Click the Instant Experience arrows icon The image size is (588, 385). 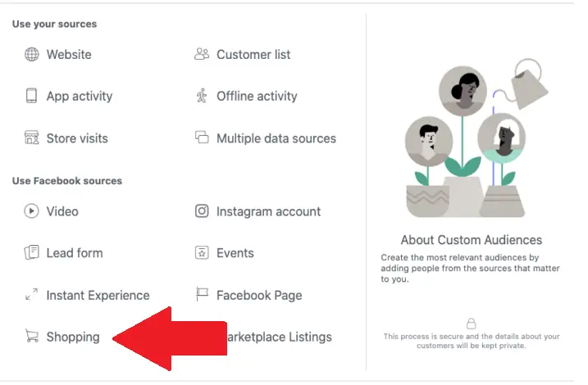coord(32,295)
